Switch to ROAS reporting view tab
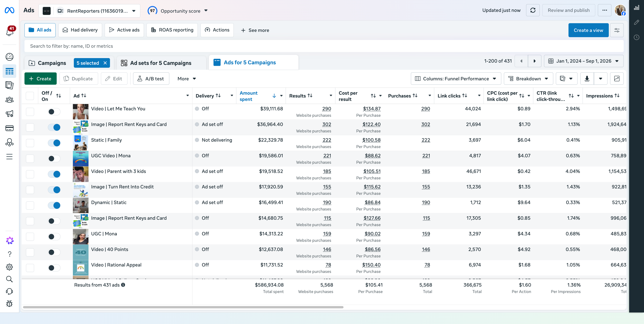The width and height of the screenshot is (644, 324). (x=172, y=30)
